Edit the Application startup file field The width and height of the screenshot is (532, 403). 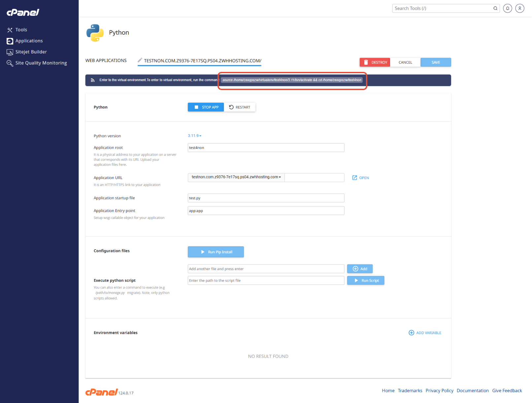pyautogui.click(x=266, y=198)
